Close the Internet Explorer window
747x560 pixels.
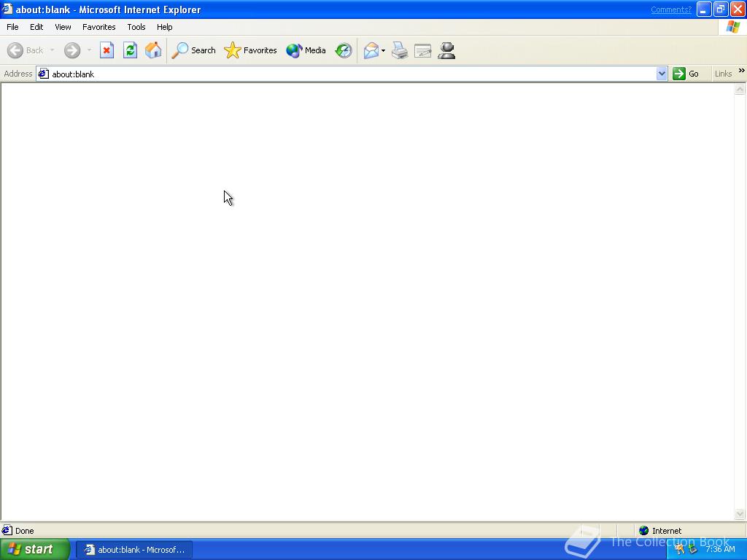pyautogui.click(x=738, y=9)
